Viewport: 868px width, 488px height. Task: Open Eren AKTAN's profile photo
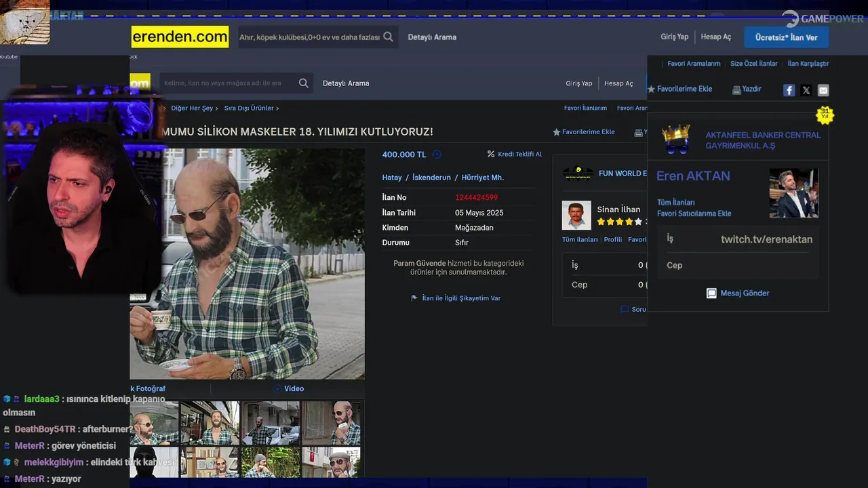click(793, 193)
